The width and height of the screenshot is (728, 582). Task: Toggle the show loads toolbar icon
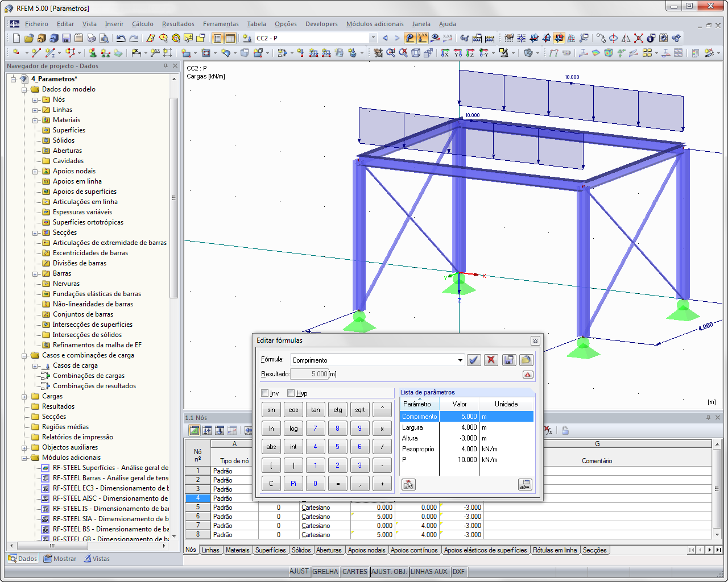click(x=409, y=38)
